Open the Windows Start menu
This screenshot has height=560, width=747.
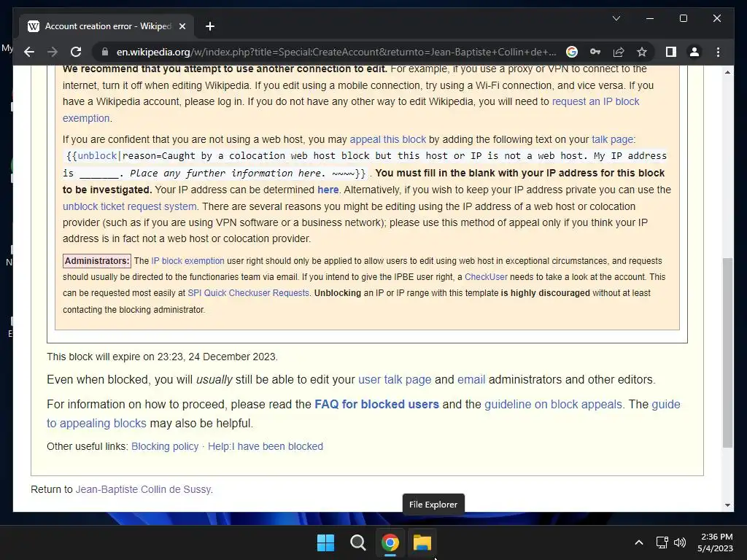(325, 542)
